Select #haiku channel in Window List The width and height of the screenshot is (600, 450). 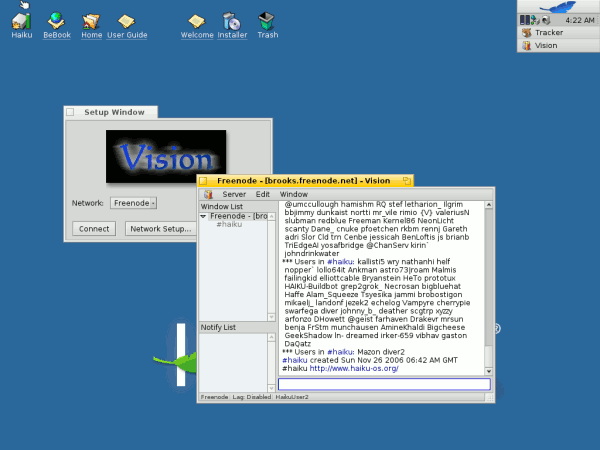pos(229,225)
